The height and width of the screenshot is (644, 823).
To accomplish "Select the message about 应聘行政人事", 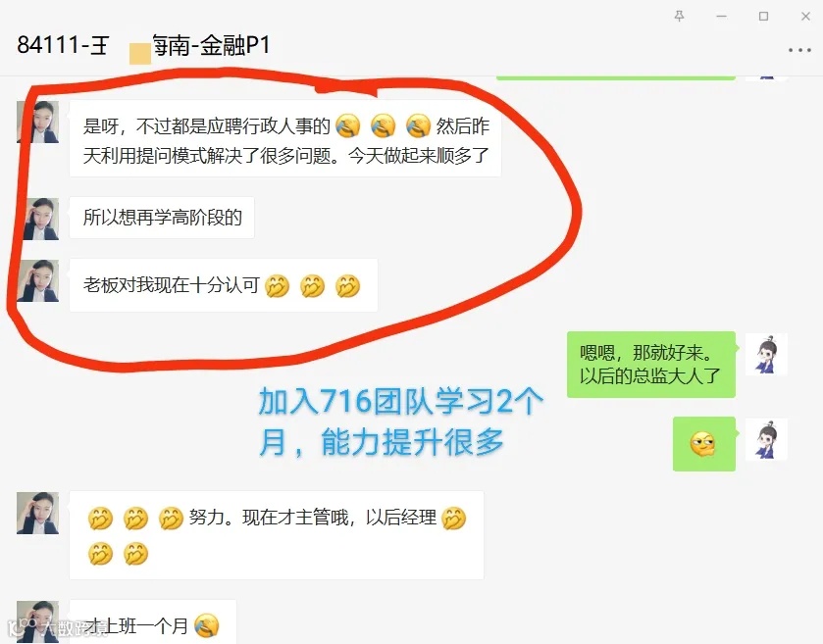I will click(285, 139).
